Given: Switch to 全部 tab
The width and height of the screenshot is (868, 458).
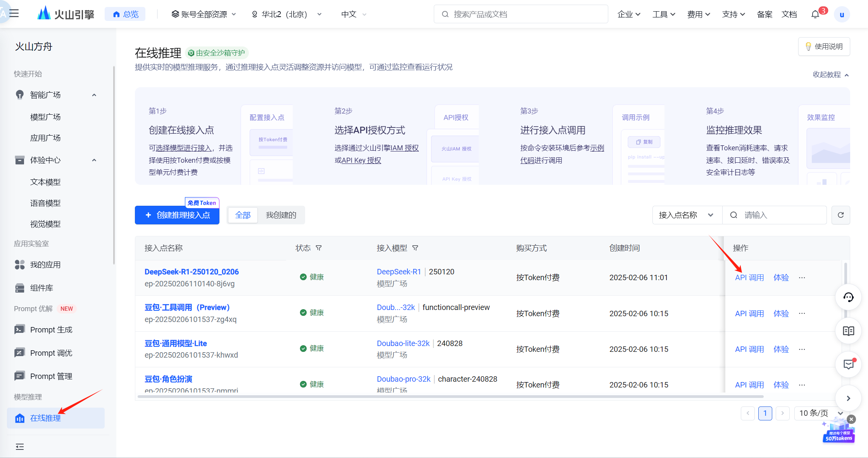Looking at the screenshot, I should pos(243,215).
